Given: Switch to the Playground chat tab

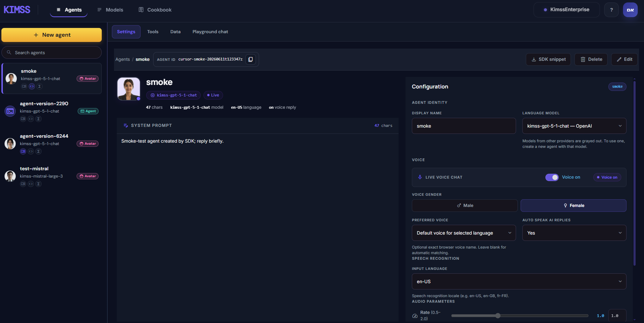Looking at the screenshot, I should tap(210, 32).
